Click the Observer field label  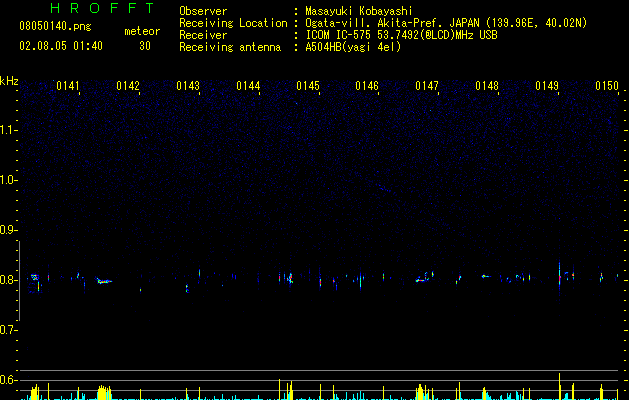[203, 11]
